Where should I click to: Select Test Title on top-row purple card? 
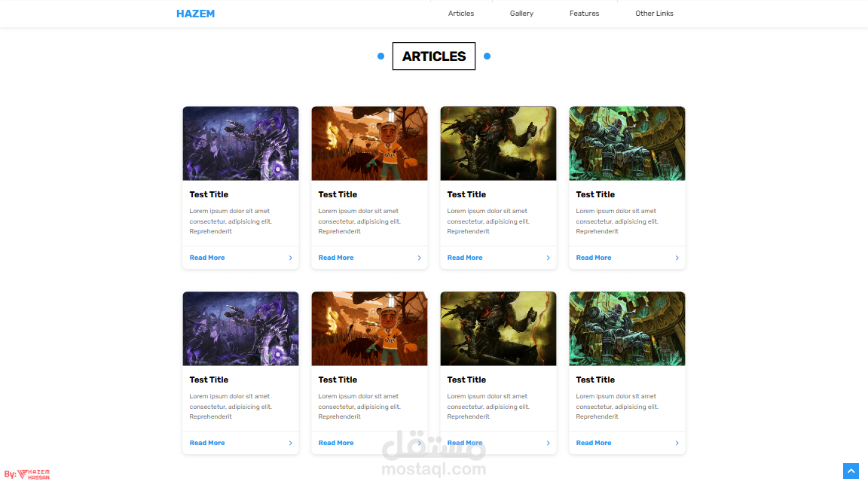coord(209,195)
